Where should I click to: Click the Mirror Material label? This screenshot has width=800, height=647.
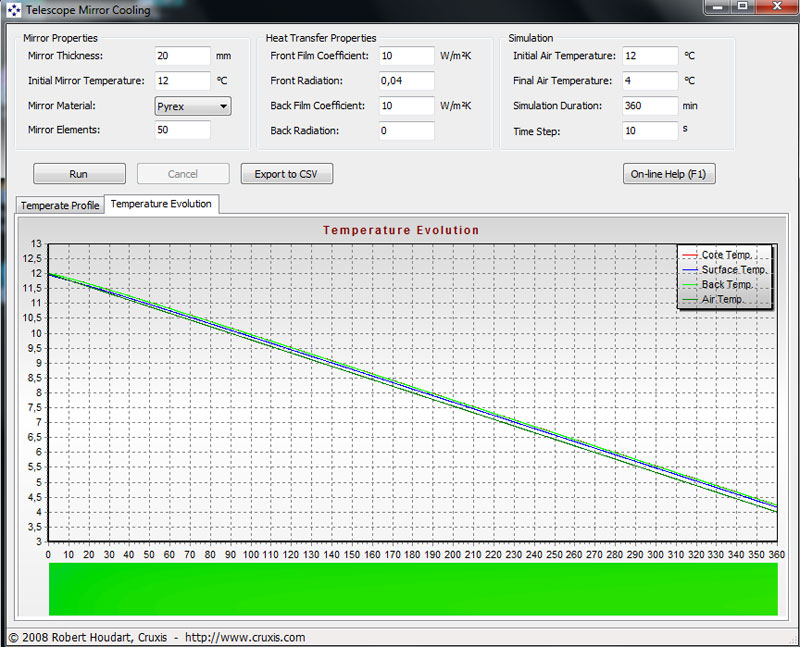coord(62,106)
